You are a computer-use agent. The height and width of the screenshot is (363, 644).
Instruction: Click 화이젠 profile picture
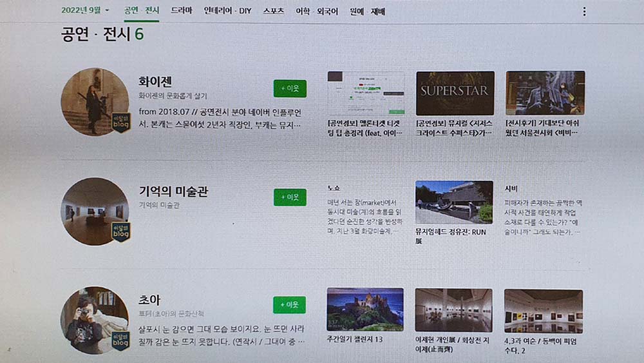95,101
